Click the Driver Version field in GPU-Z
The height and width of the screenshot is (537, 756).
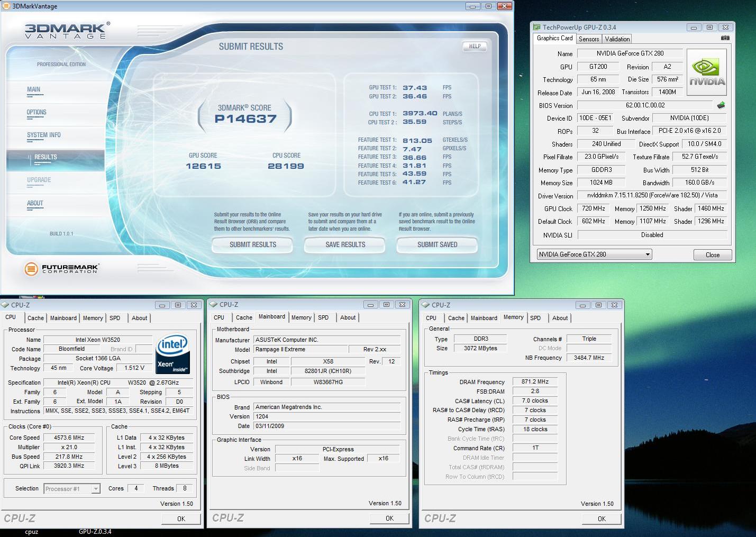pyautogui.click(x=652, y=196)
